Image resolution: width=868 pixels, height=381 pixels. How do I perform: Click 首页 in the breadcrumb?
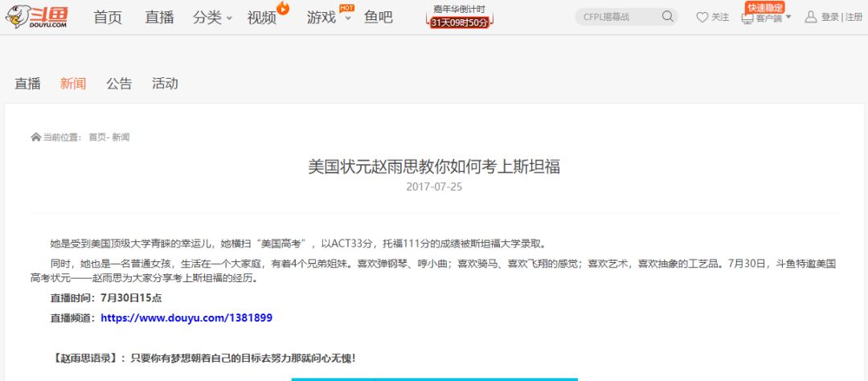click(x=97, y=137)
